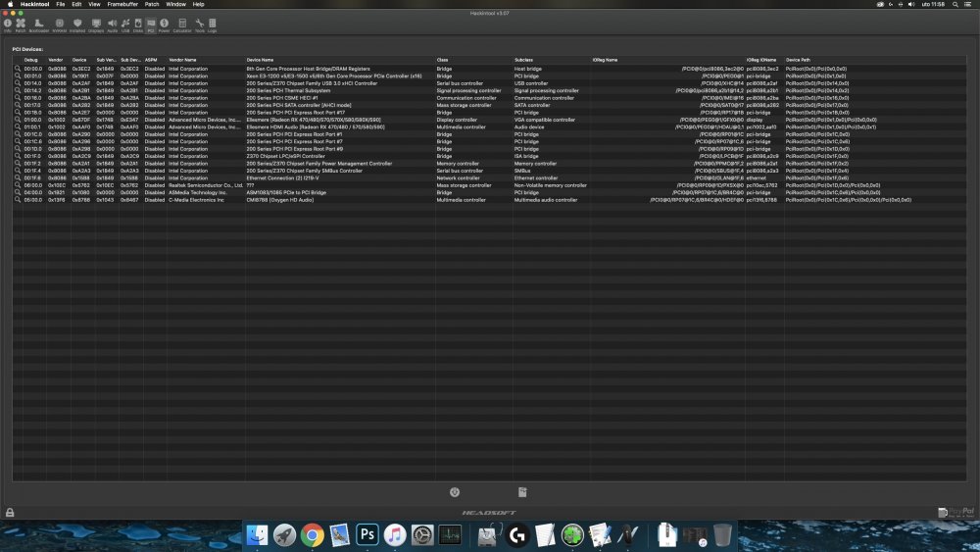This screenshot has width=980, height=552.
Task: Click magnifier icon for 8th Gen Core Host Bridge row
Action: tap(18, 69)
